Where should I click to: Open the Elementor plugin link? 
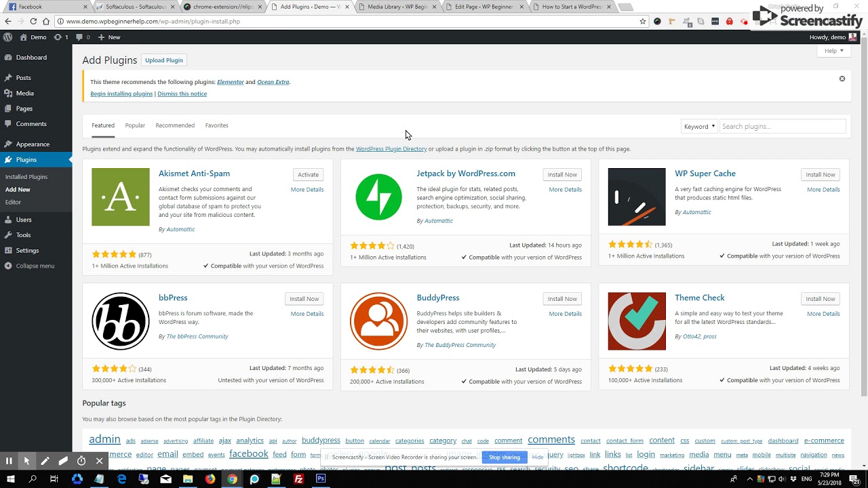231,82
